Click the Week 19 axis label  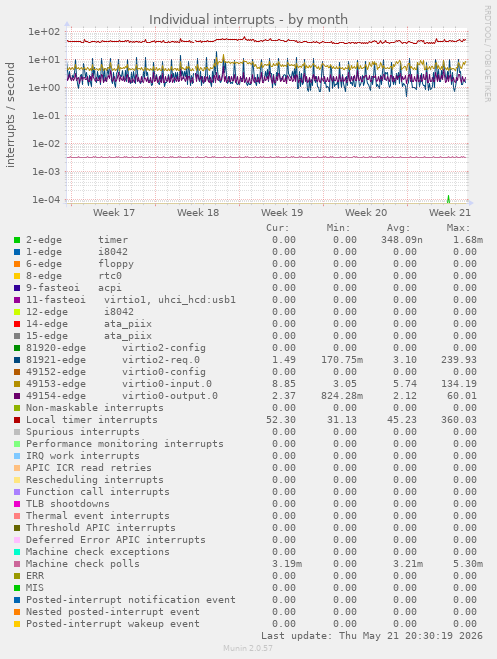pos(282,213)
